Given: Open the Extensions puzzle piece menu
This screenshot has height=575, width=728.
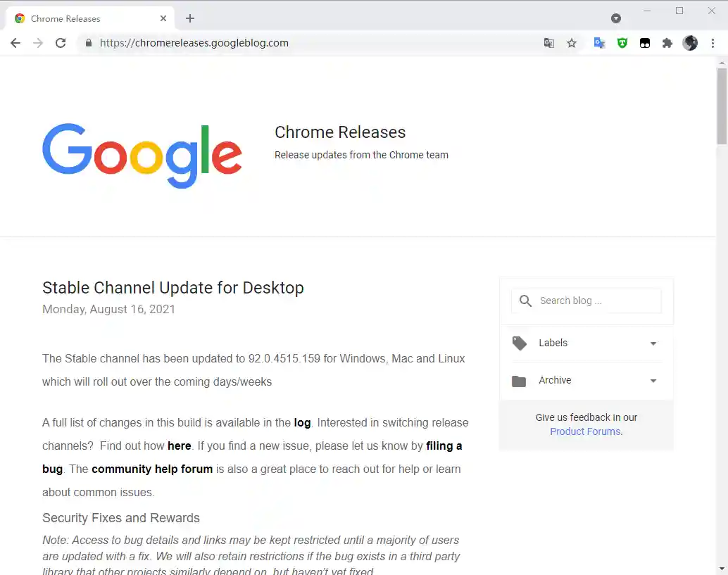Looking at the screenshot, I should pos(667,43).
